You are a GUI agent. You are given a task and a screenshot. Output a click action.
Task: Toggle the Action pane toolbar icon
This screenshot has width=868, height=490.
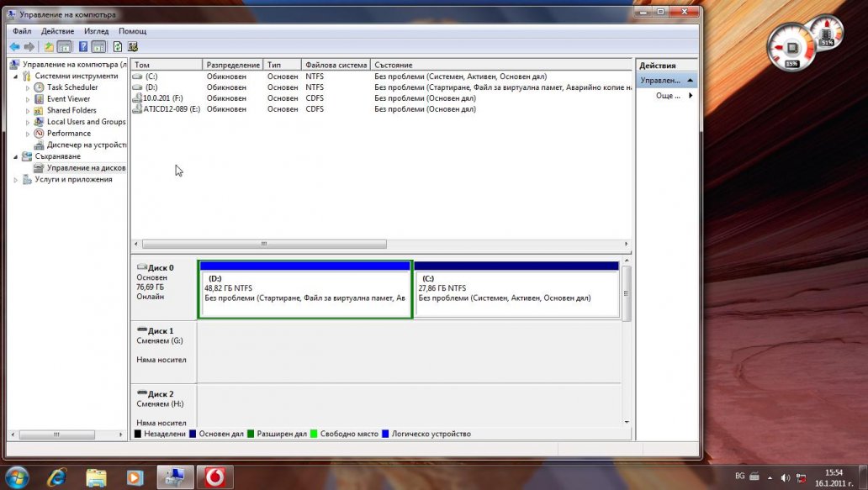click(x=99, y=47)
